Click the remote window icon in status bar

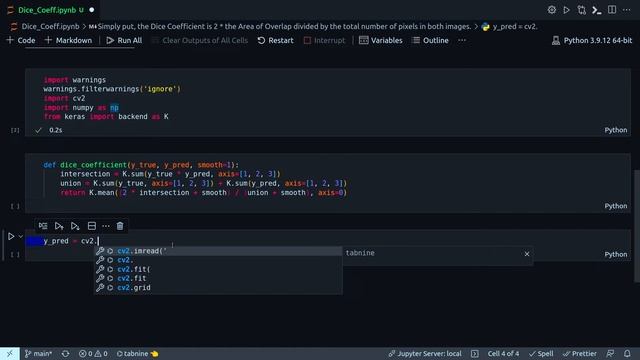click(9, 353)
